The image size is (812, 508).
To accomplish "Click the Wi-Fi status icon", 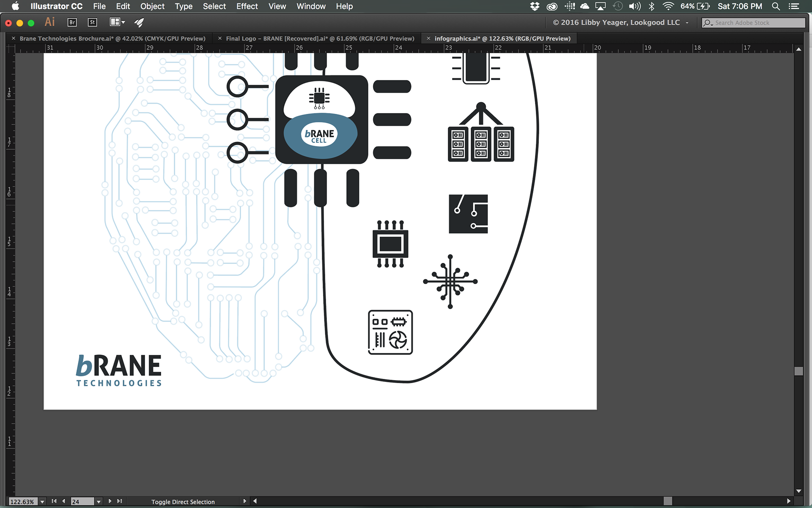I will pos(668,6).
